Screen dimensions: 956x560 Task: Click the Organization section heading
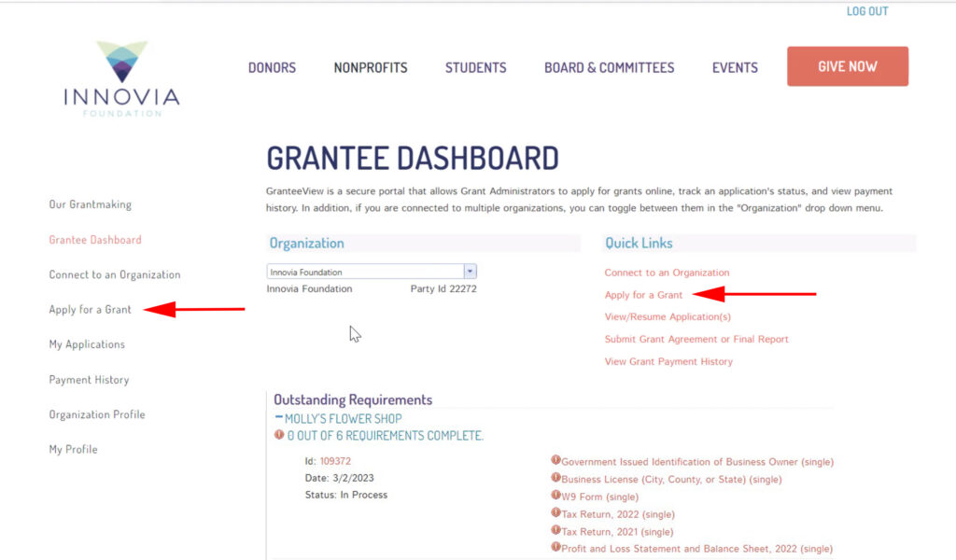pyautogui.click(x=306, y=244)
